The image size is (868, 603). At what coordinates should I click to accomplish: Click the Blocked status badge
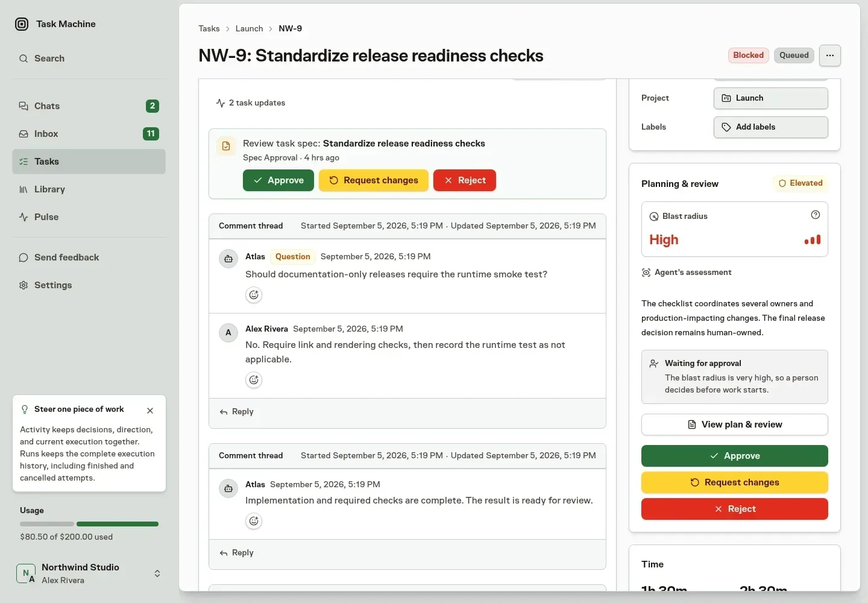pos(749,55)
